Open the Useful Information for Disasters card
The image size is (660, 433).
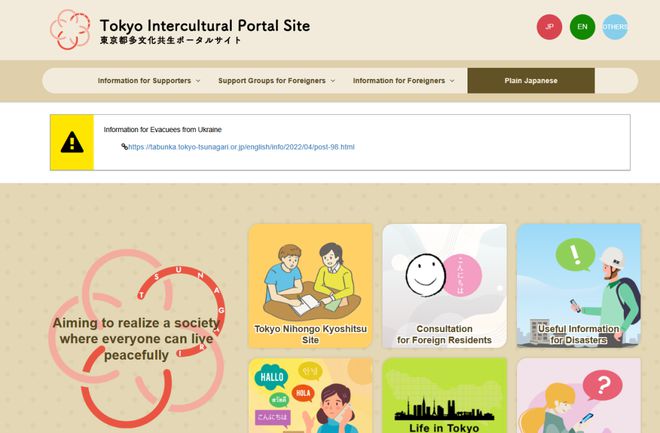579,286
